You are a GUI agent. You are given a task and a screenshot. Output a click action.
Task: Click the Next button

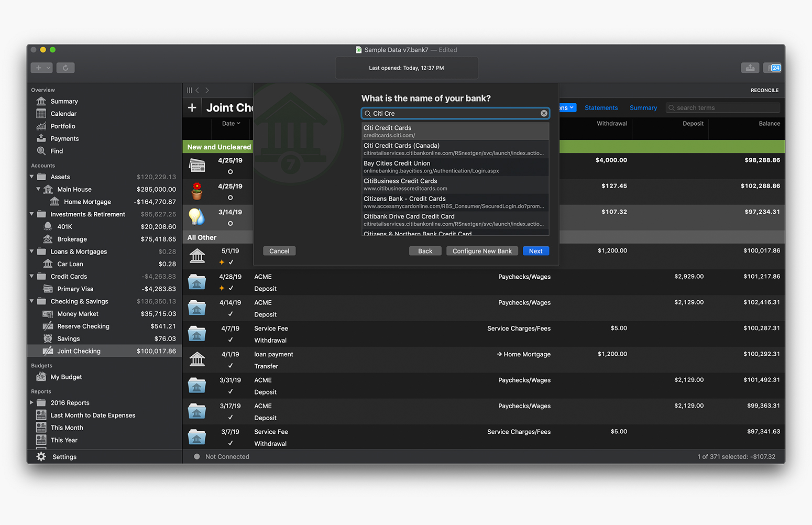point(535,251)
